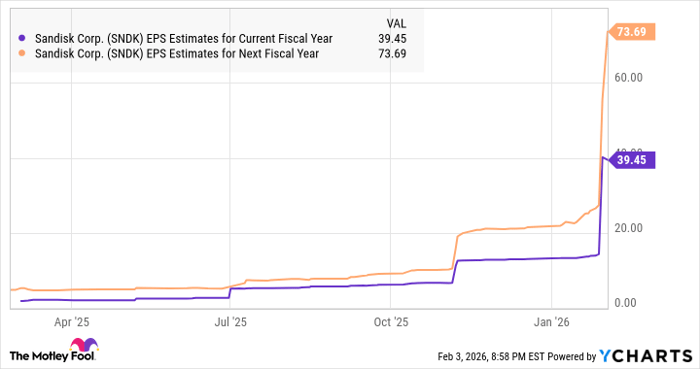Click the legend value 39.45
This screenshot has height=369, width=700.
coord(392,39)
